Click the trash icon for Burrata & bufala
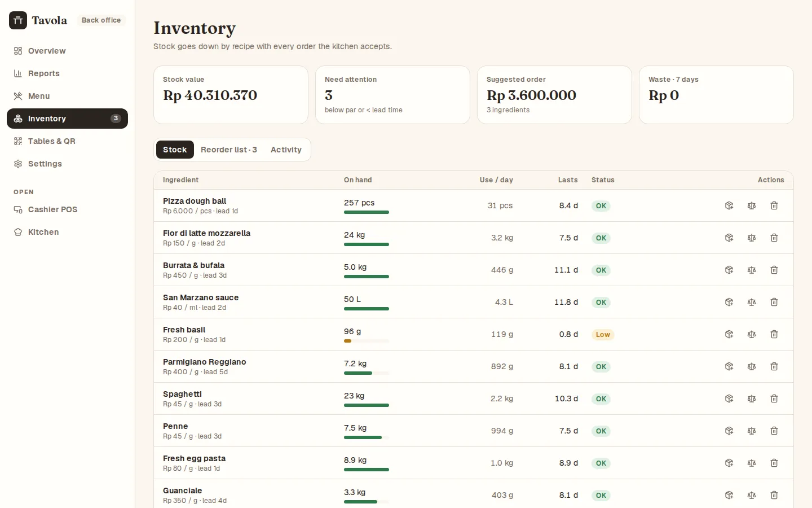The width and height of the screenshot is (812, 508). 774,270
